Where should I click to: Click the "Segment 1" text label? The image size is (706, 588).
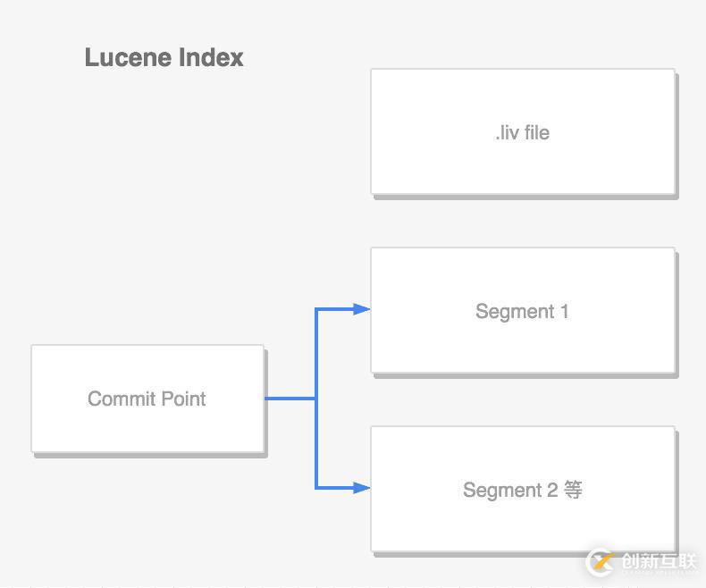(522, 312)
